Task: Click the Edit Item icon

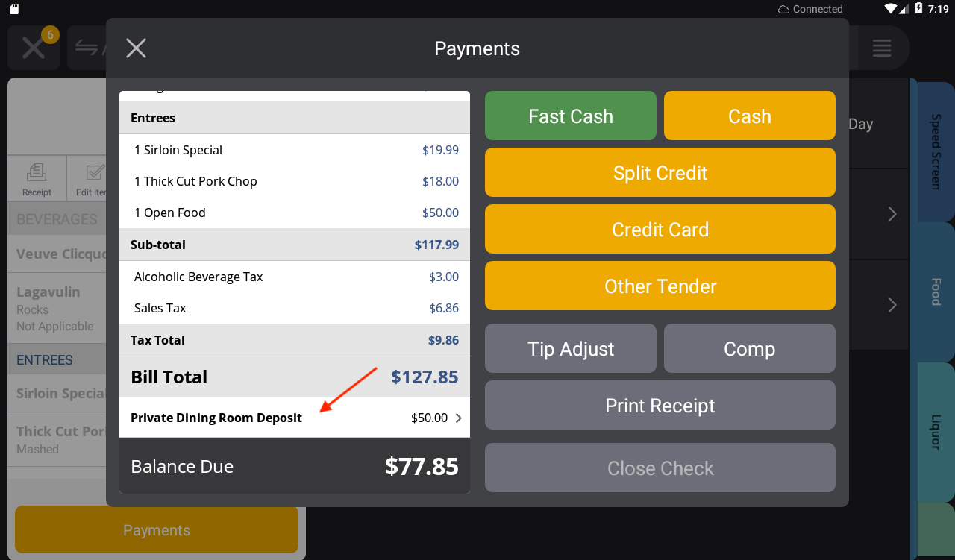Action: (91, 178)
